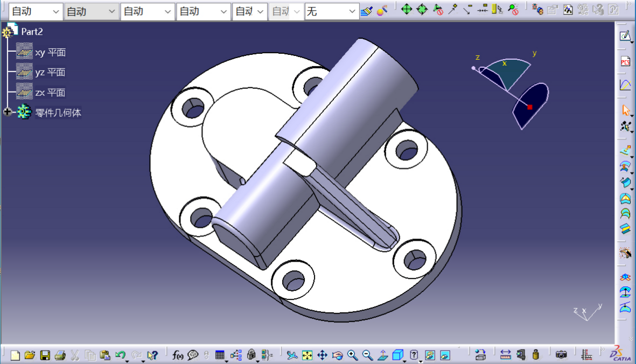Click the red point on the compass
The height and width of the screenshot is (364, 636).
point(530,107)
